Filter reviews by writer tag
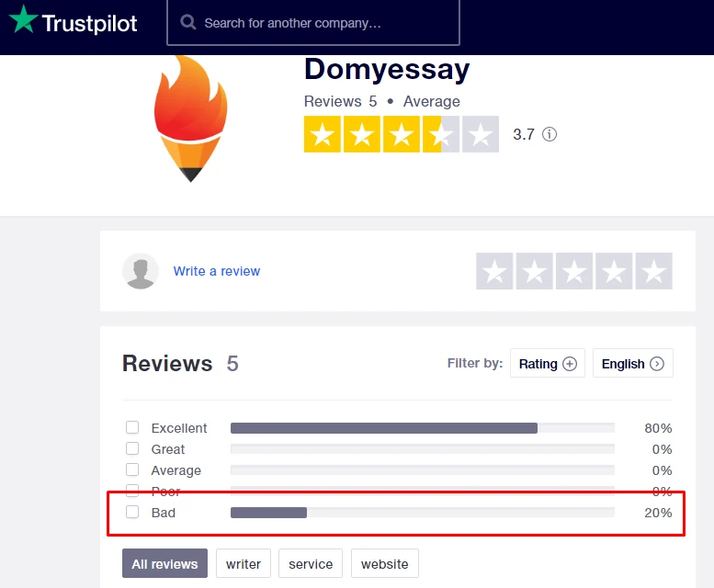 pyautogui.click(x=244, y=563)
